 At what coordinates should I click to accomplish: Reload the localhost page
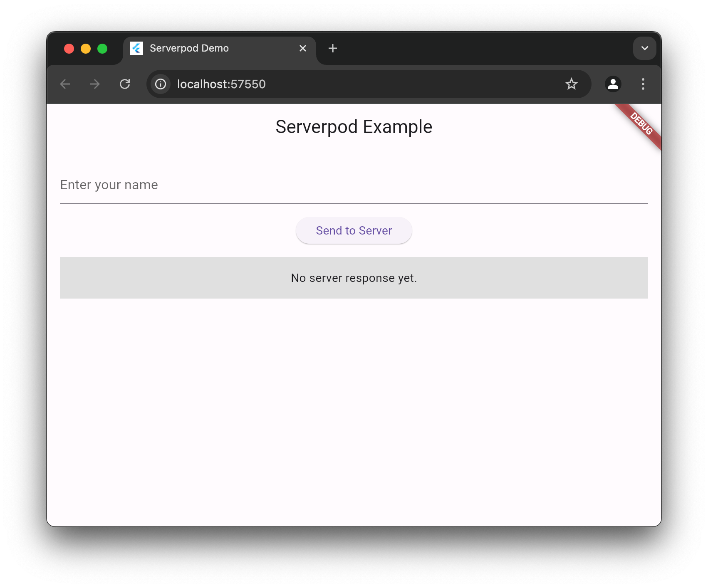(125, 84)
